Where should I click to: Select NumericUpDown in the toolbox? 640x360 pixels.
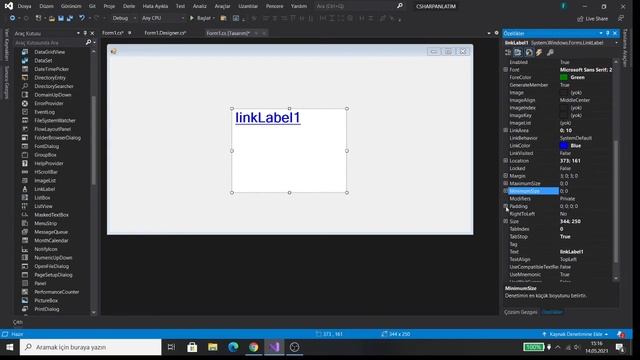[53, 258]
